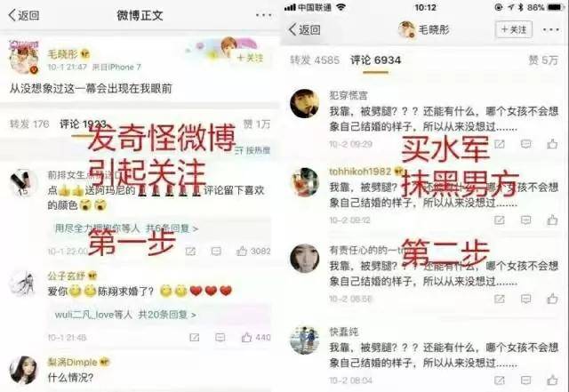Viewport: 569px width, 392px height.
Task: Open 梨涡Dimple profile avatar
Action: [23, 370]
